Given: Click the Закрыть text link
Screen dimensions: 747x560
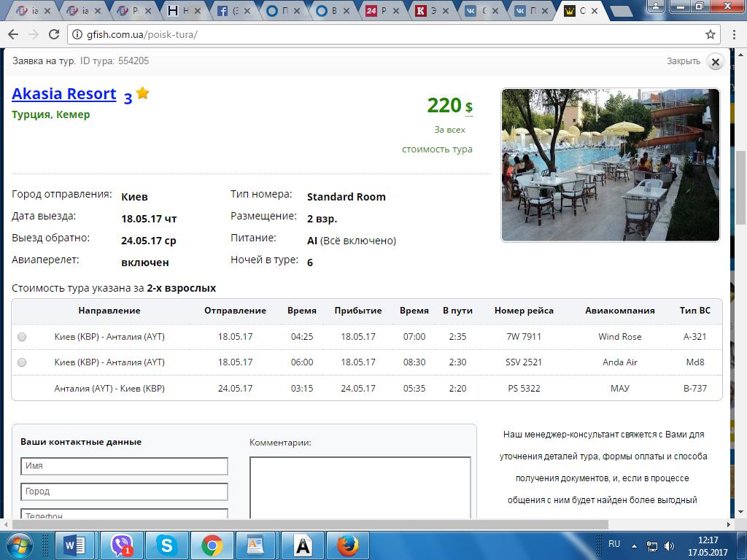Looking at the screenshot, I should click(x=683, y=61).
